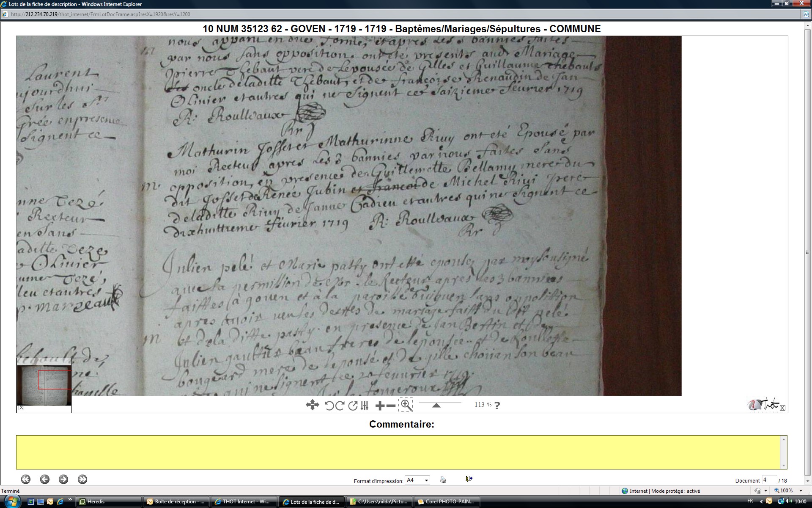The height and width of the screenshot is (508, 812).
Task: Go to next document page
Action: (x=63, y=479)
